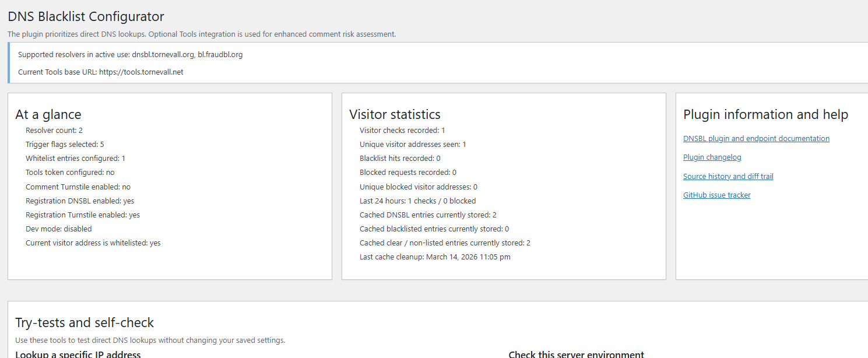Click the Trigger flags selected entry
Viewport: 868px width, 358px height.
[x=65, y=144]
